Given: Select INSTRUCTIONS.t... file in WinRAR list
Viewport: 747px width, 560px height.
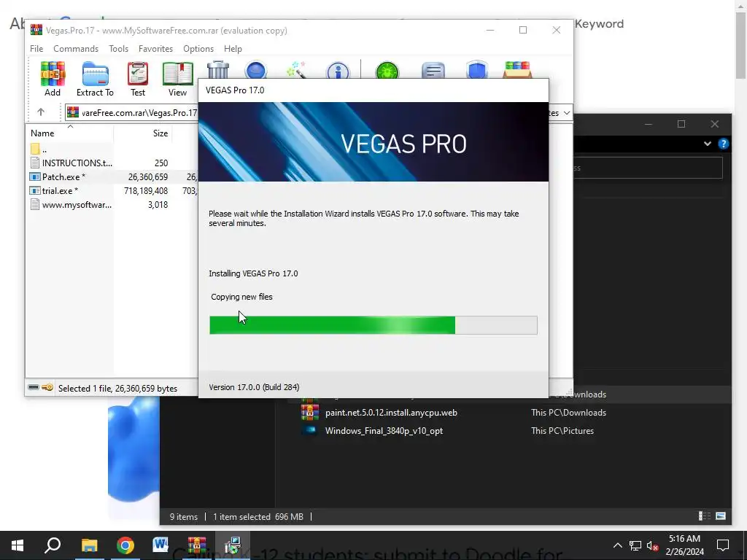Looking at the screenshot, I should coord(112,163).
